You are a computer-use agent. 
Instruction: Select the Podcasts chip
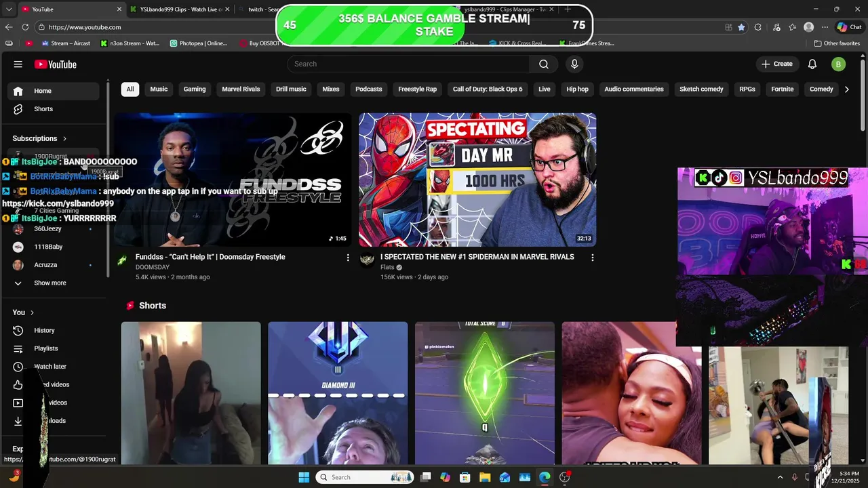tap(369, 89)
